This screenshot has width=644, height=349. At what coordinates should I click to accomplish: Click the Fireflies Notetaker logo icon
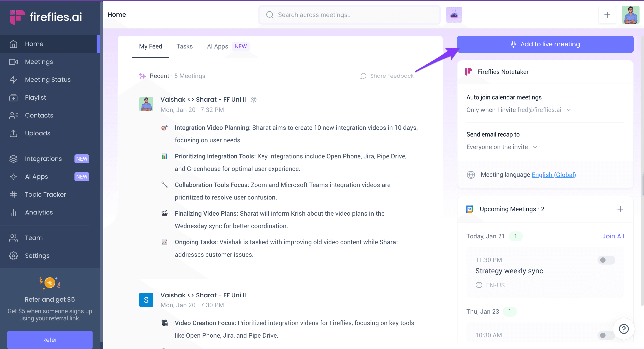pos(468,72)
